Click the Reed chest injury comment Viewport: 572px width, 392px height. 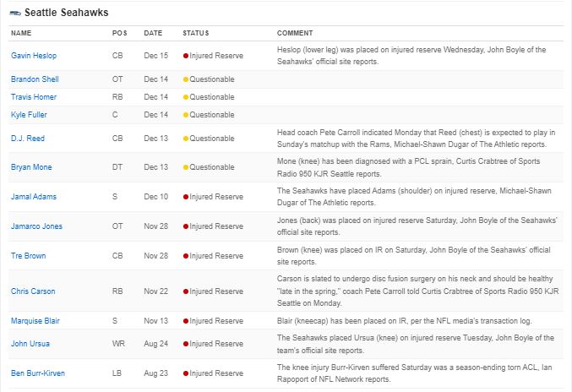coord(416,139)
